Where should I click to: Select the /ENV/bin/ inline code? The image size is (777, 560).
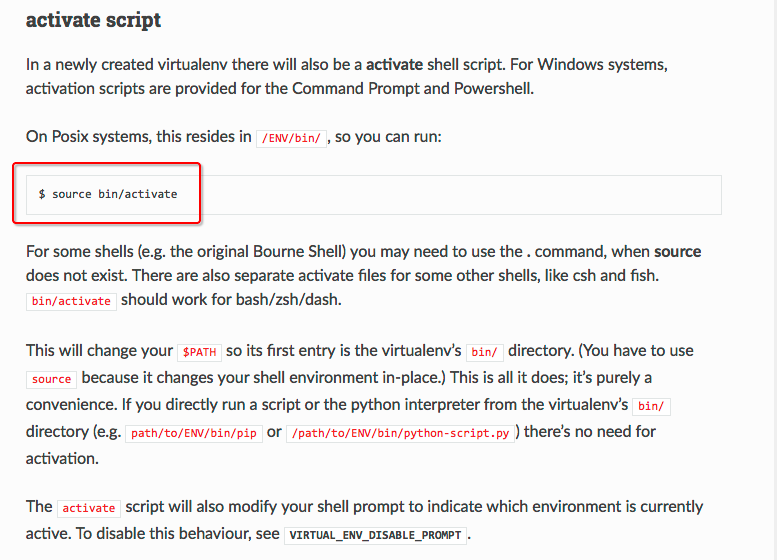pos(291,138)
